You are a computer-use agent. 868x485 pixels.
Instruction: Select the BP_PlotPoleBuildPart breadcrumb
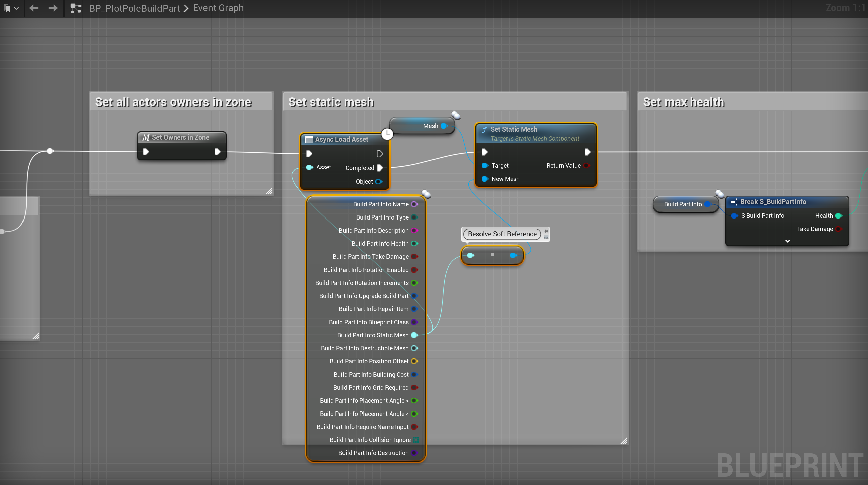coord(134,8)
